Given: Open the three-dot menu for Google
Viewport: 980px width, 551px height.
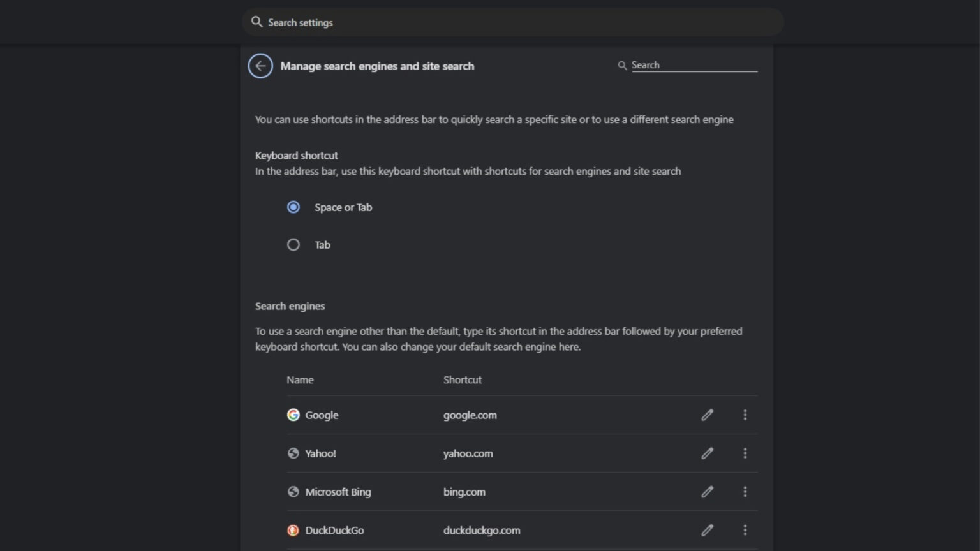Looking at the screenshot, I should click(x=745, y=415).
